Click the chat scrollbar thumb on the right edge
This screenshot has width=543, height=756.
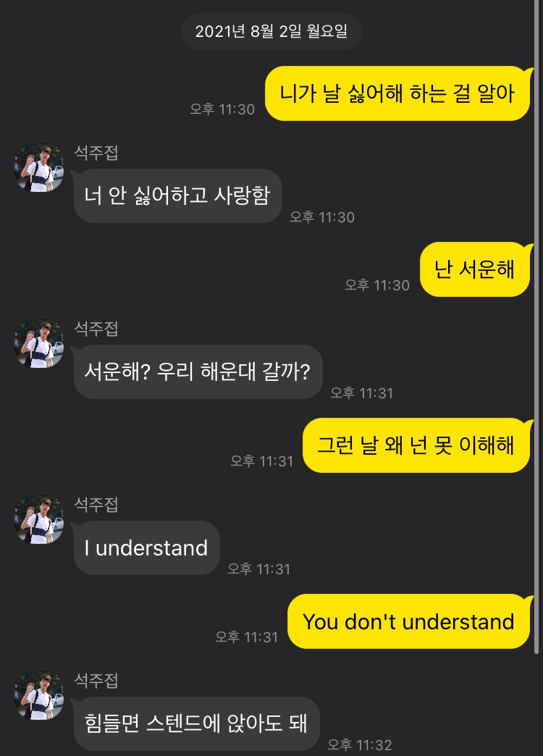point(536,327)
